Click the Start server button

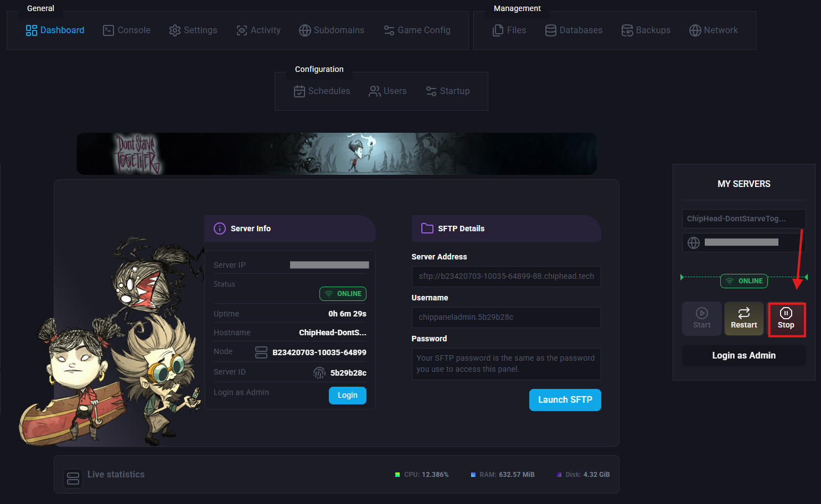(x=702, y=319)
